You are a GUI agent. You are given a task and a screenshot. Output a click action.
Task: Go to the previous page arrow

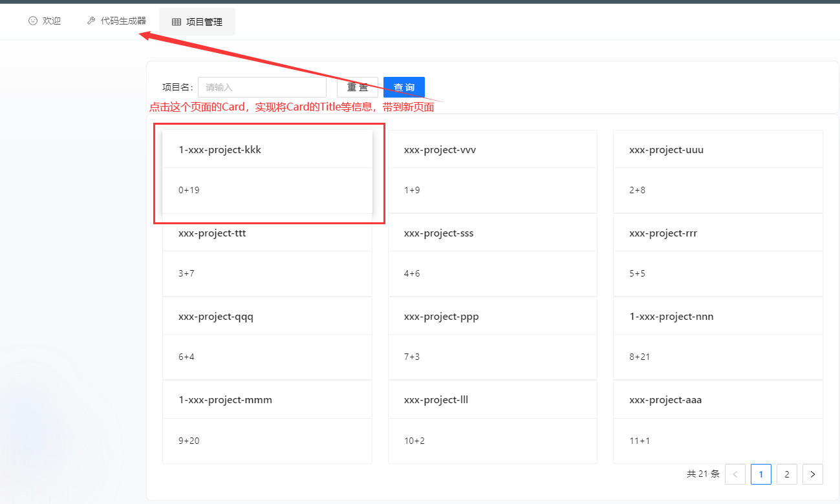(x=735, y=474)
